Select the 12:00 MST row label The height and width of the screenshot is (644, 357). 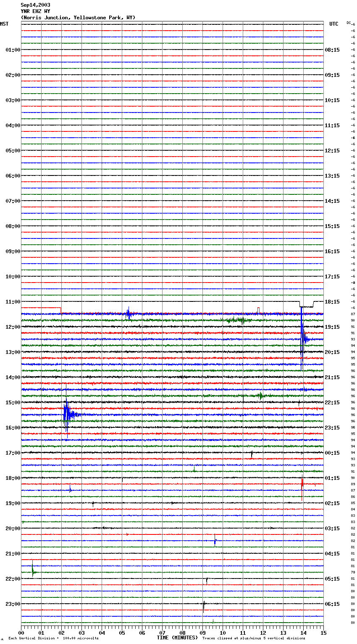(x=13, y=327)
